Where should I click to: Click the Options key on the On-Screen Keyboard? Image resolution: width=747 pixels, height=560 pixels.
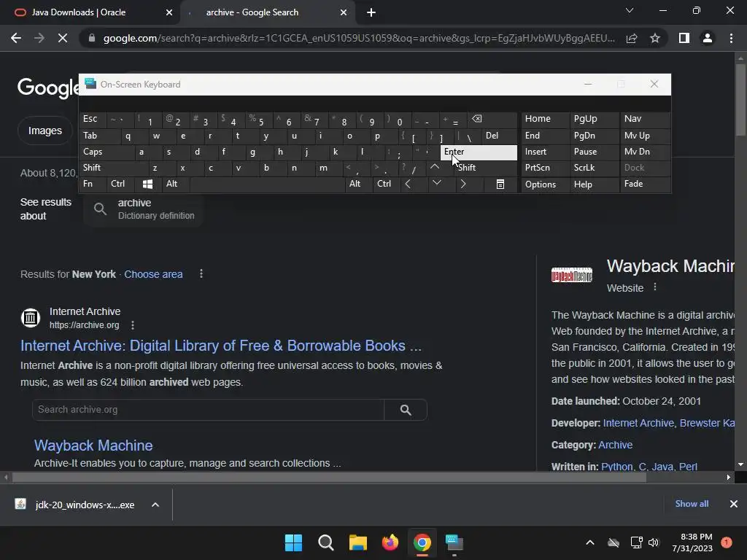[x=546, y=184]
